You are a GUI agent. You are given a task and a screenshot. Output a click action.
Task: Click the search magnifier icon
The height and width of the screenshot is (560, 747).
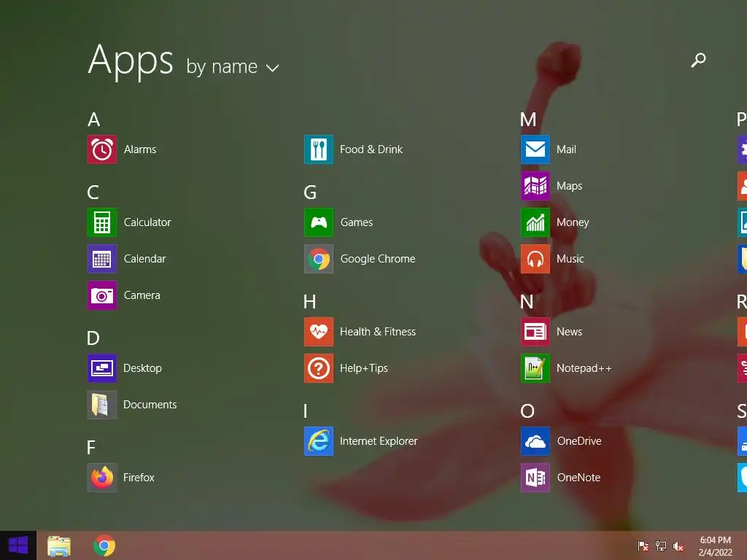(698, 60)
